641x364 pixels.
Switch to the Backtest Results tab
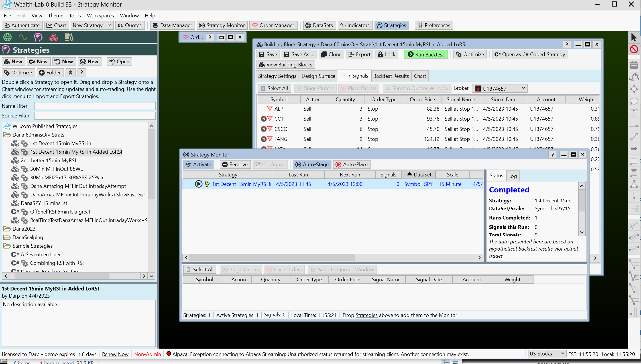tap(391, 76)
